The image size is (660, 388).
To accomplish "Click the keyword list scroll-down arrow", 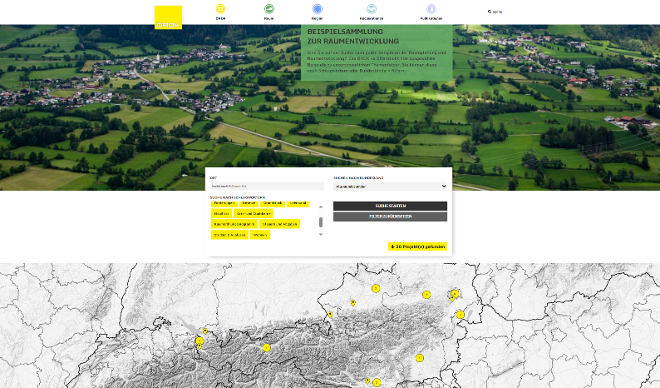I will coord(321,234).
